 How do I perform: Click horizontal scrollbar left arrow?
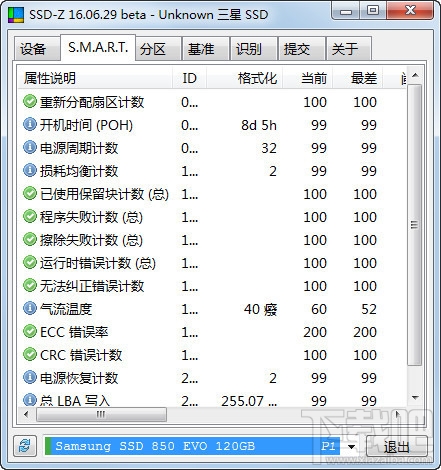26,414
